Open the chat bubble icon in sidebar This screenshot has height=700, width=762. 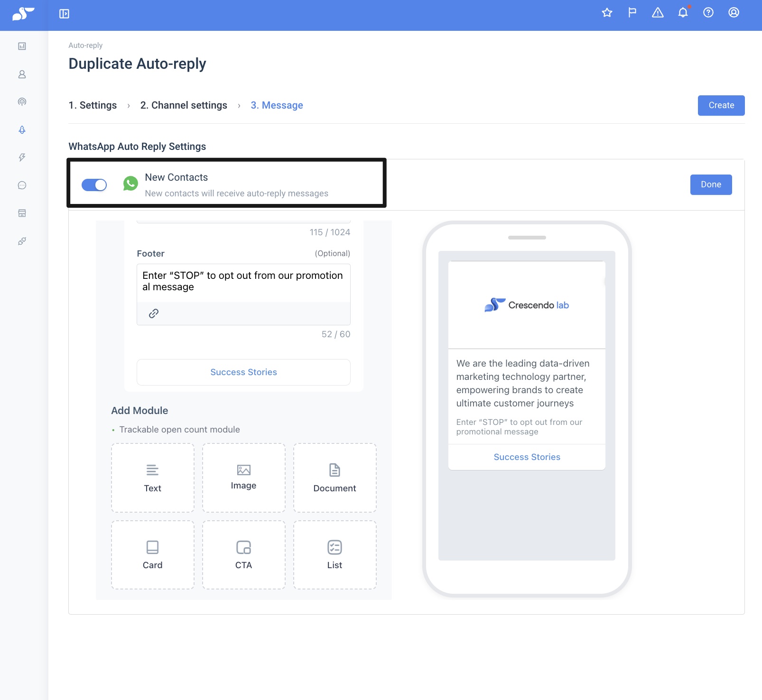(22, 185)
